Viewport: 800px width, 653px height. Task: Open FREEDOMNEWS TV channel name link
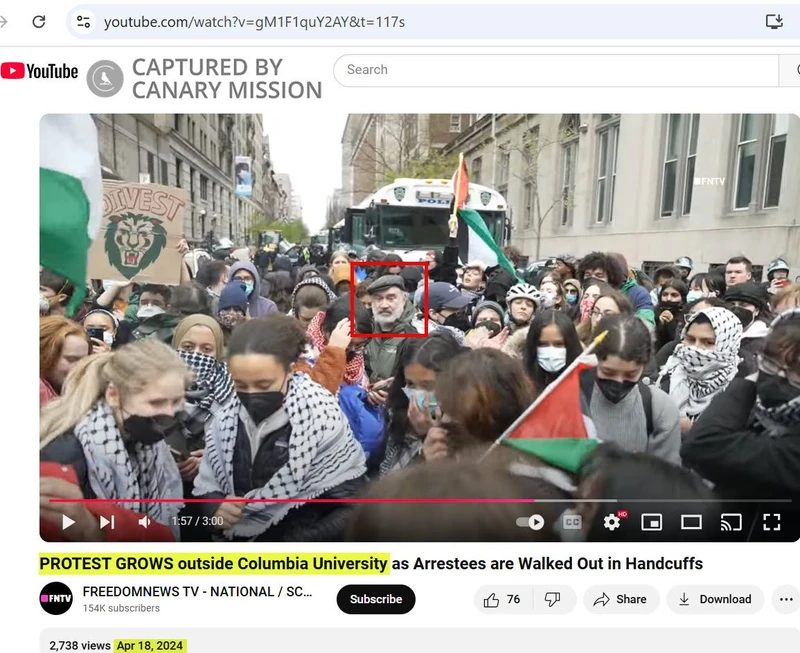tap(197, 591)
